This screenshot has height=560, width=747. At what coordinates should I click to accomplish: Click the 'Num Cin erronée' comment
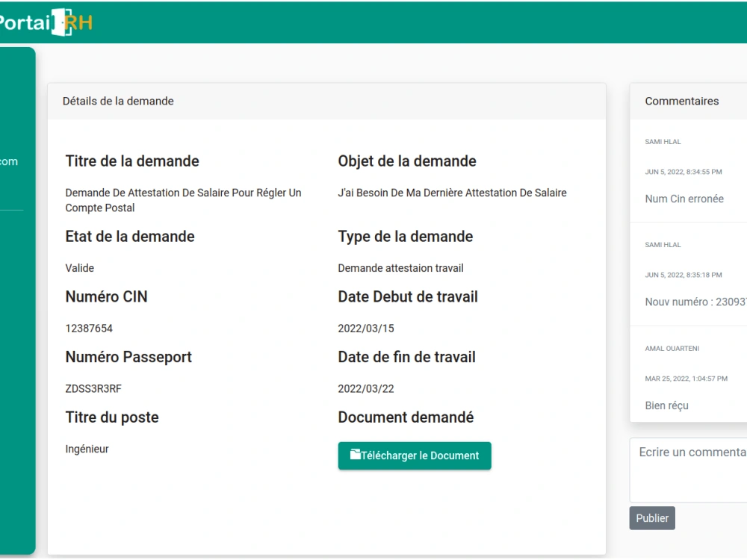coord(684,199)
